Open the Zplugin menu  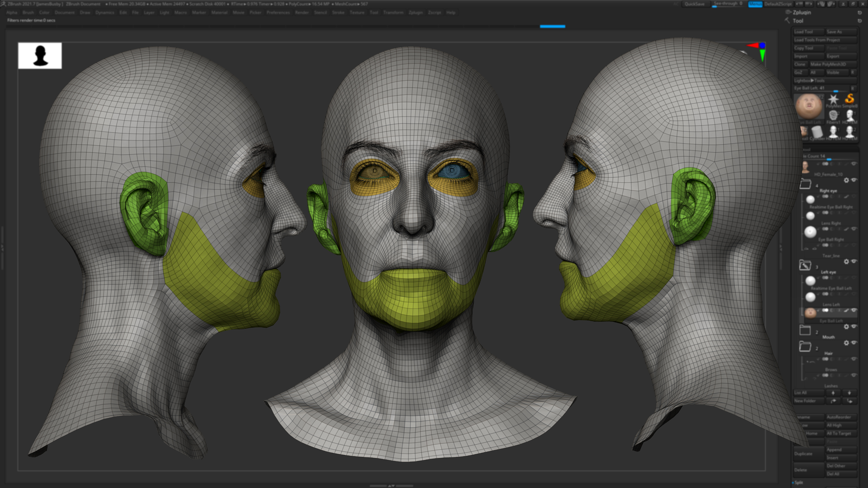416,12
